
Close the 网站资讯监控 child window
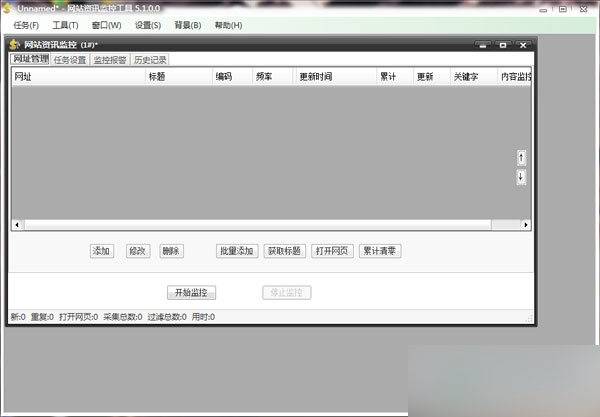point(523,45)
